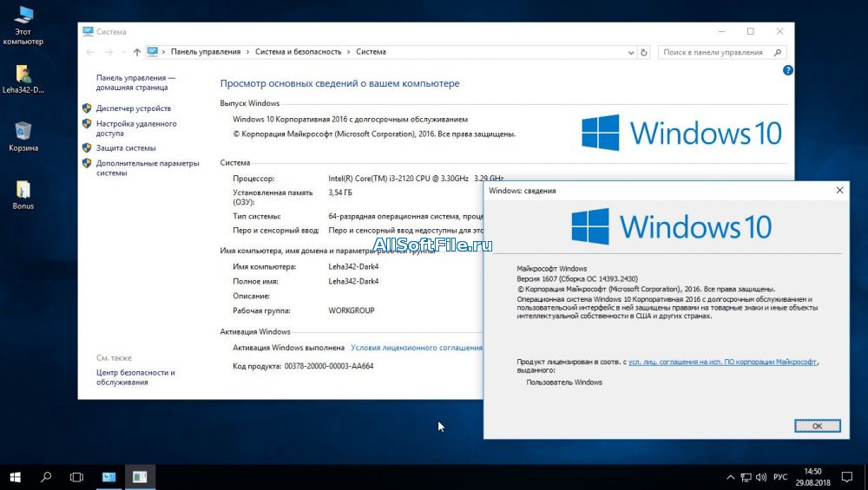868x490 pixels.
Task: Click Система и безопасность breadcrumb segment
Action: [298, 52]
